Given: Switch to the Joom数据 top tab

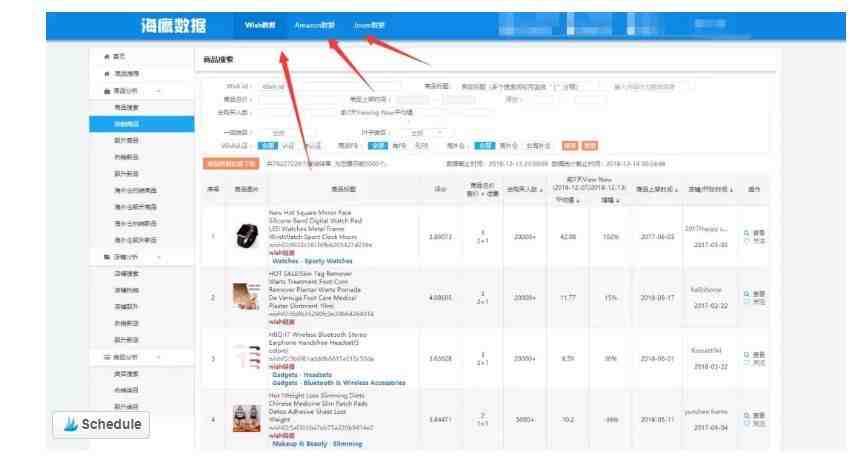Looking at the screenshot, I should click(369, 25).
